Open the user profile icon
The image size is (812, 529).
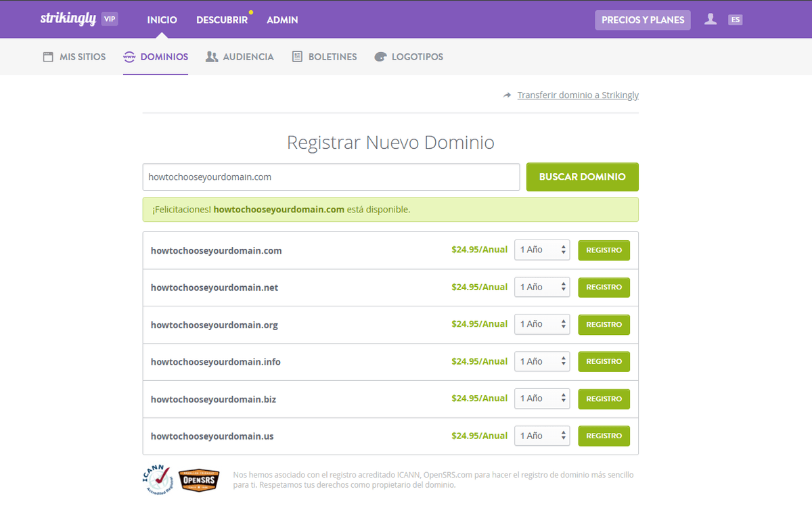point(710,19)
